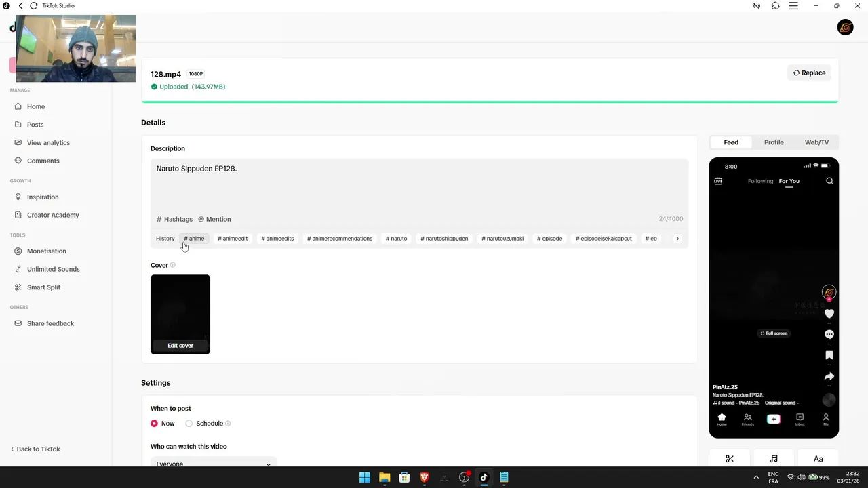Open Comments section in sidebar

pyautogui.click(x=43, y=161)
